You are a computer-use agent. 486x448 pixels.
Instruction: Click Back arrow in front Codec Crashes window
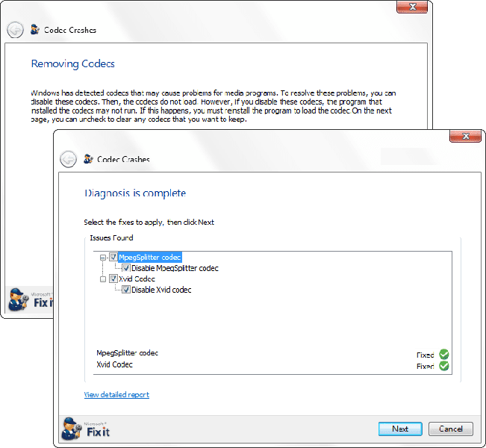tap(68, 159)
